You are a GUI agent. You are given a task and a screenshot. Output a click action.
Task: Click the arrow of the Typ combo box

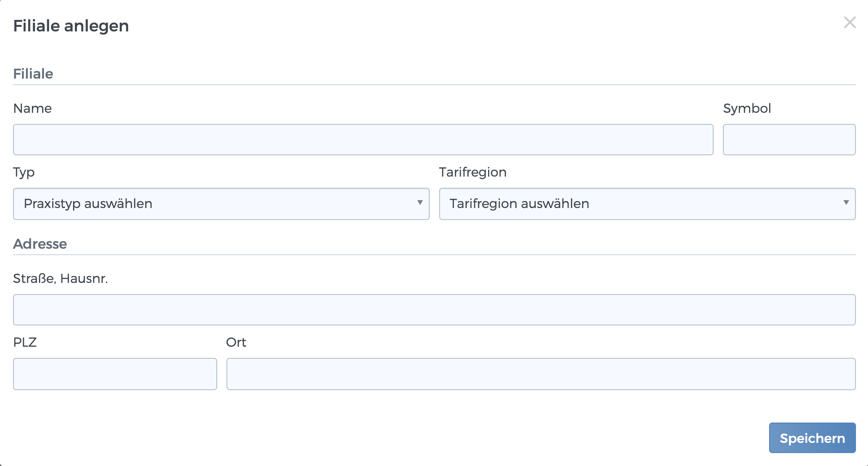(x=420, y=203)
